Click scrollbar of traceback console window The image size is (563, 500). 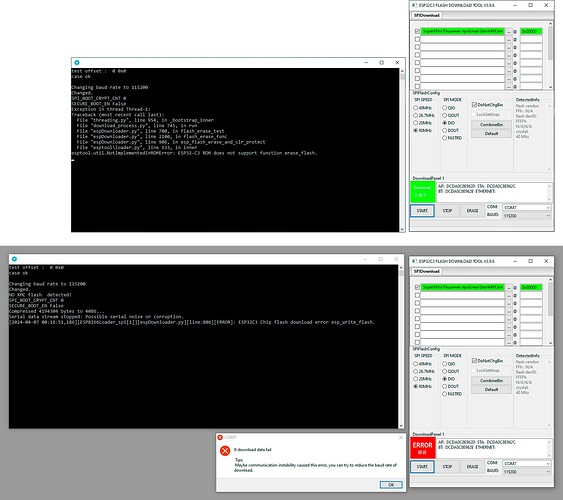tap(402, 150)
